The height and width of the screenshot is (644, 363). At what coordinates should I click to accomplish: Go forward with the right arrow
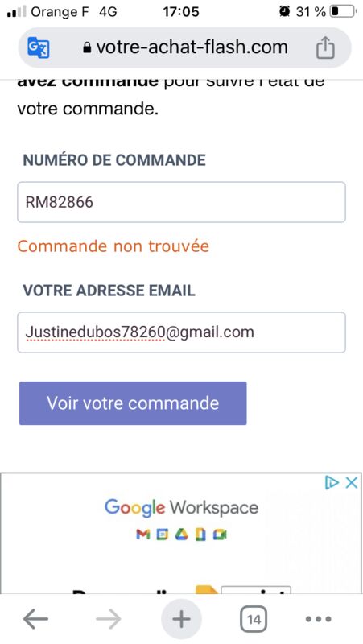pos(109,618)
